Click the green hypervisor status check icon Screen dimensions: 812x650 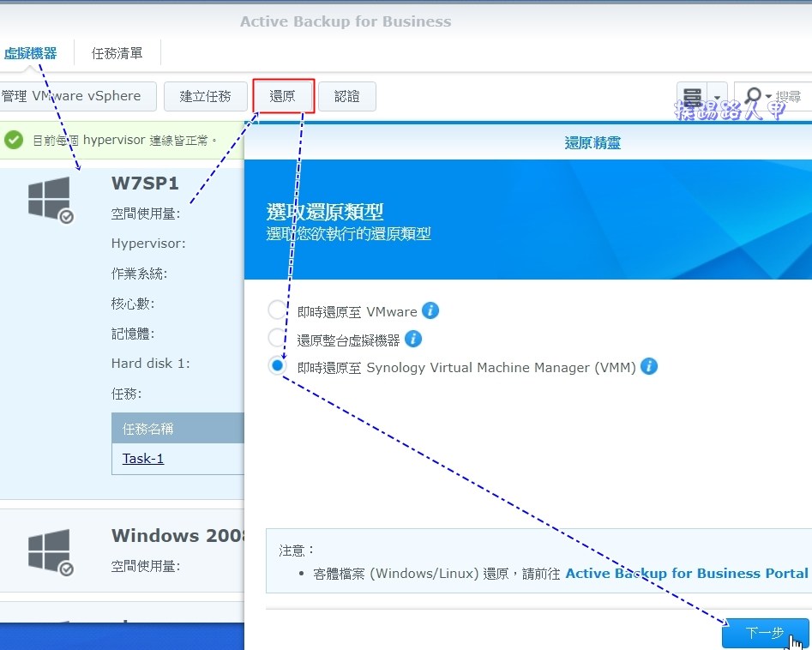point(14,140)
